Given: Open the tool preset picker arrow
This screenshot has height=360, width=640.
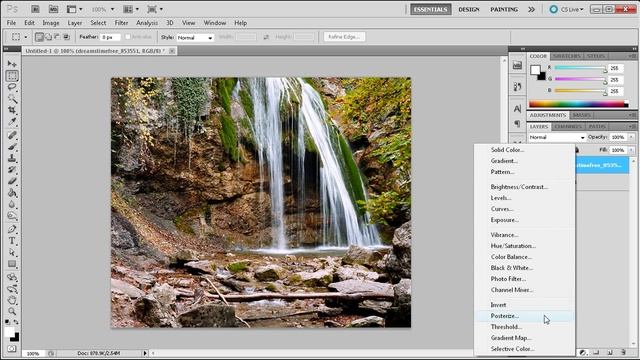Looking at the screenshot, I should click(x=26, y=37).
